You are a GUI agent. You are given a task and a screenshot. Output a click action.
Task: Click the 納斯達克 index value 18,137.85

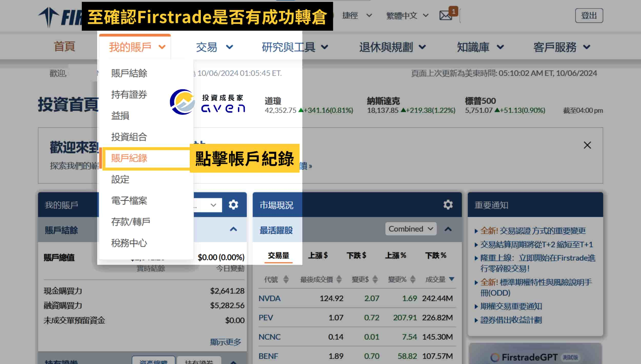[x=383, y=110]
